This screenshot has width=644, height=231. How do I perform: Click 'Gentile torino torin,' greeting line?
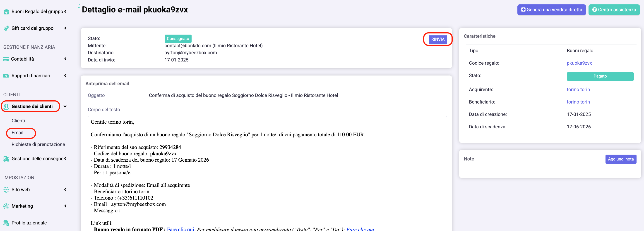[112, 122]
